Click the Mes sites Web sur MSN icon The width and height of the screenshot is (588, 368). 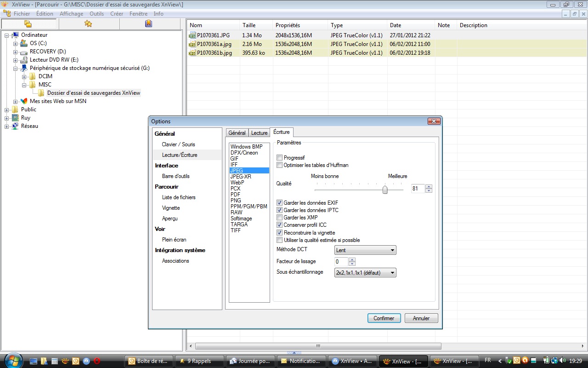(x=24, y=101)
